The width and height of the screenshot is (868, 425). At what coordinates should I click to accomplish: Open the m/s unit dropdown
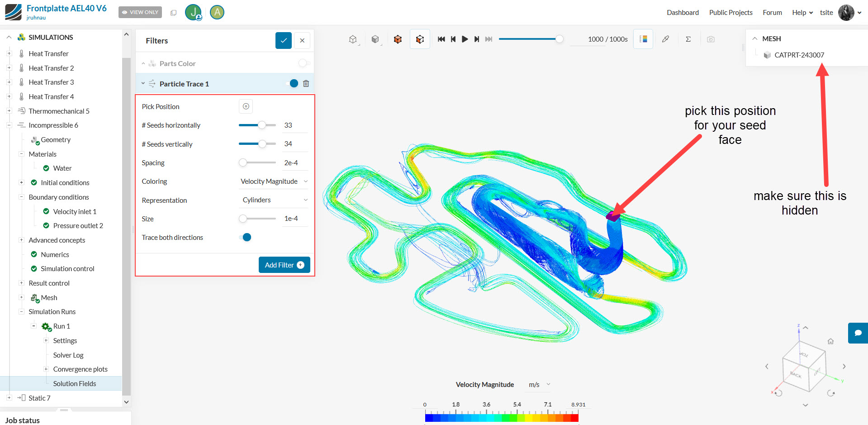click(539, 385)
